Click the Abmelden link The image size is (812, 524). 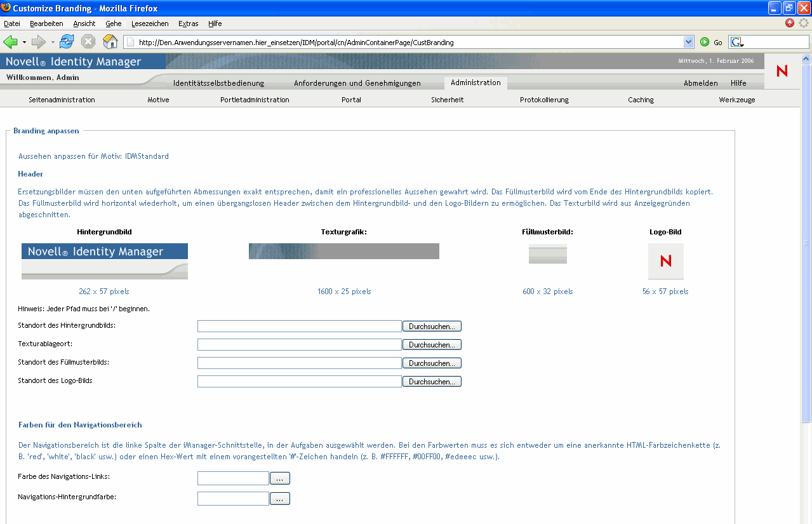(701, 83)
